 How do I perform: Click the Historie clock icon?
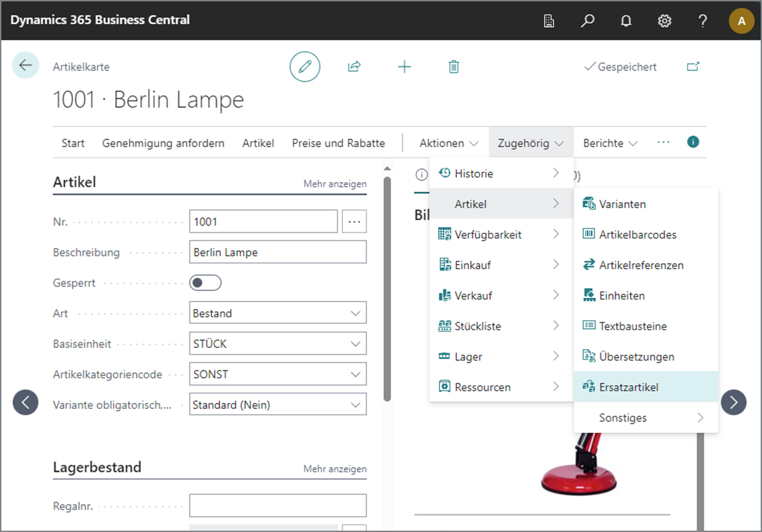tap(444, 173)
